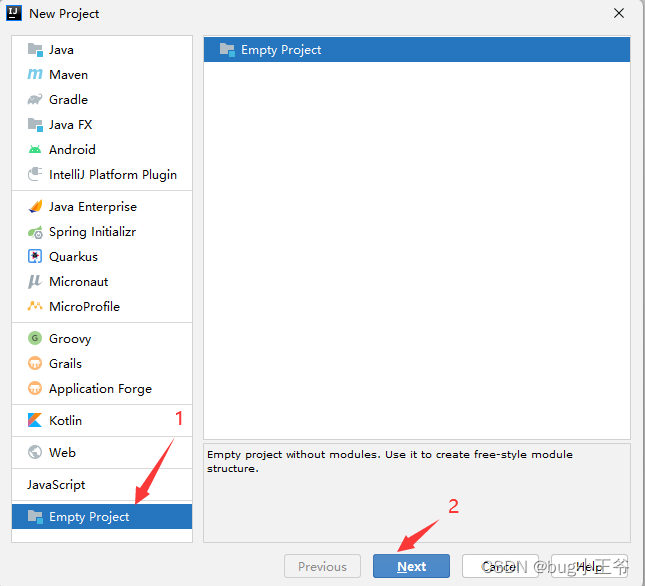
Task: Click the folder icon in the selected template row
Action: point(227,50)
